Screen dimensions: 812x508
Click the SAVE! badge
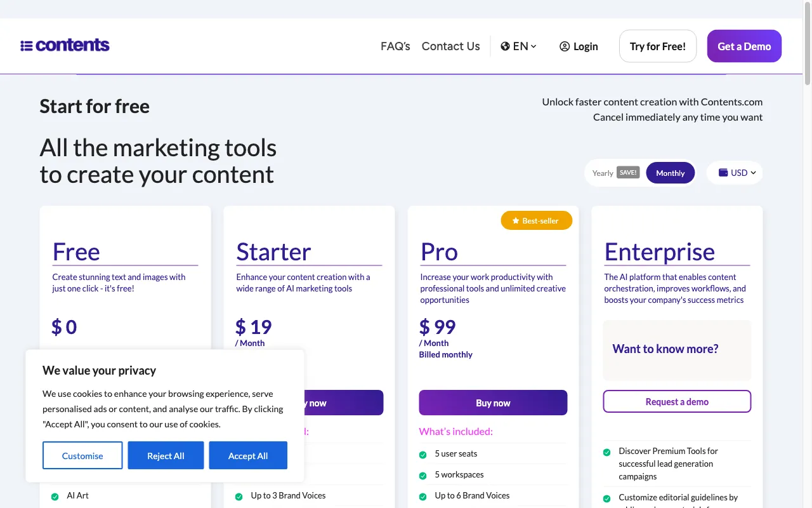(628, 173)
